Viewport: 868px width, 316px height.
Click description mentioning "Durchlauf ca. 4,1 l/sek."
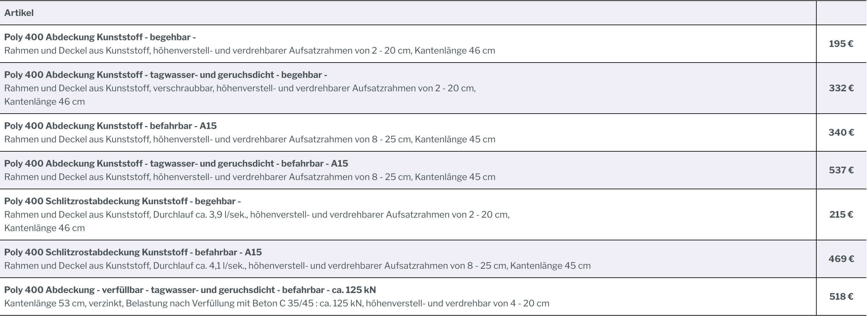pyautogui.click(x=297, y=266)
